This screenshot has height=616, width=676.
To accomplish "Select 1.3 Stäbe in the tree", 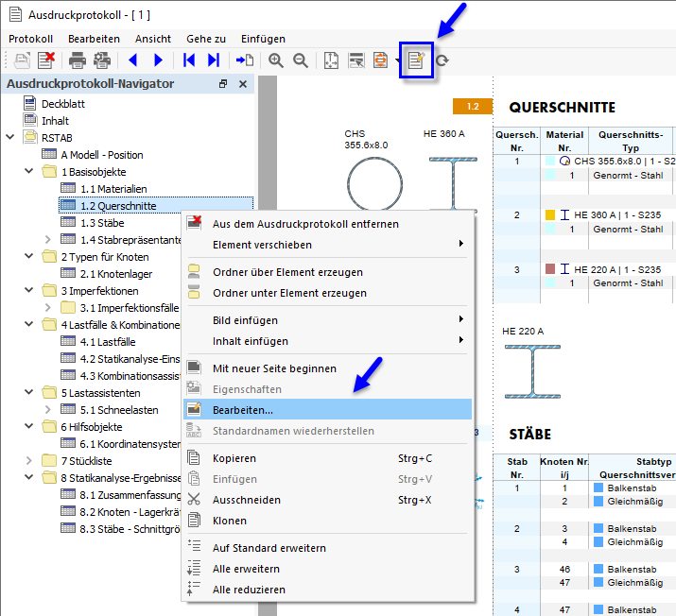I will click(x=102, y=223).
